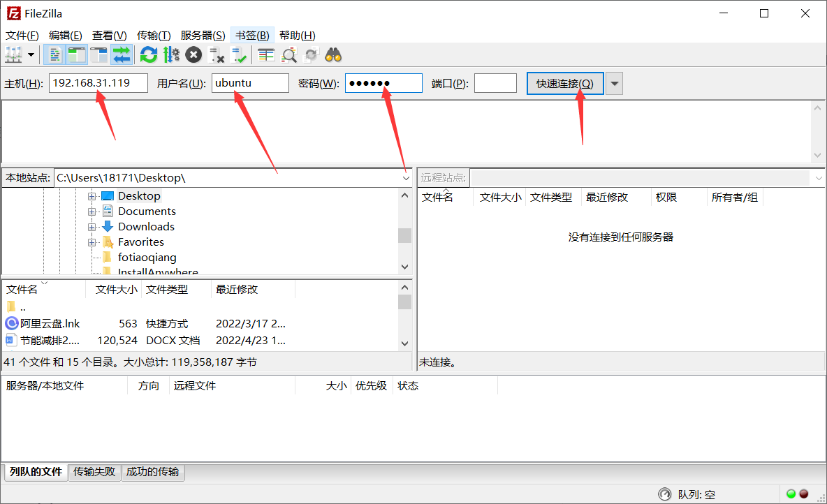
Task: Open the 帮助(H) menu
Action: pyautogui.click(x=297, y=36)
